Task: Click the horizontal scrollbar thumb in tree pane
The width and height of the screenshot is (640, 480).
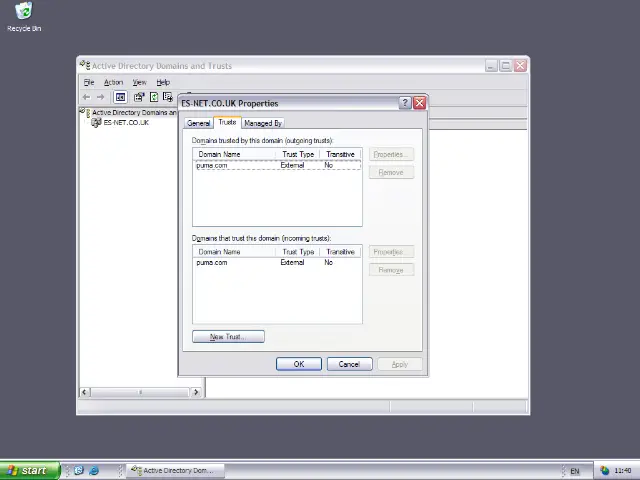Action: (140, 392)
